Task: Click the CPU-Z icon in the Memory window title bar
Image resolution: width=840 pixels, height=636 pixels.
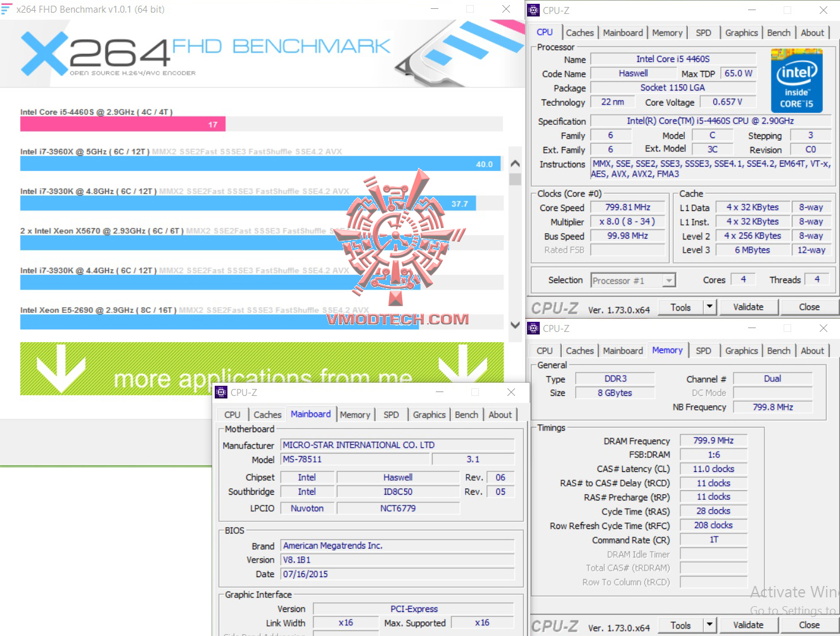Action: tap(533, 328)
